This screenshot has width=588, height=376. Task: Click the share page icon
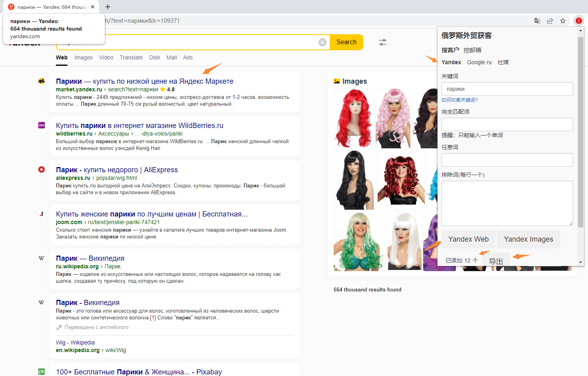(550, 21)
